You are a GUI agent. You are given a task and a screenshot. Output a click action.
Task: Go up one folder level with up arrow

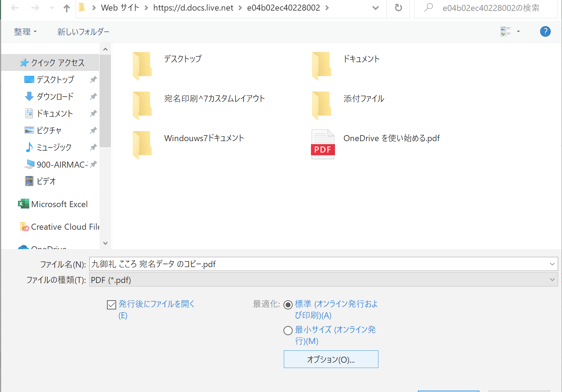pos(66,8)
